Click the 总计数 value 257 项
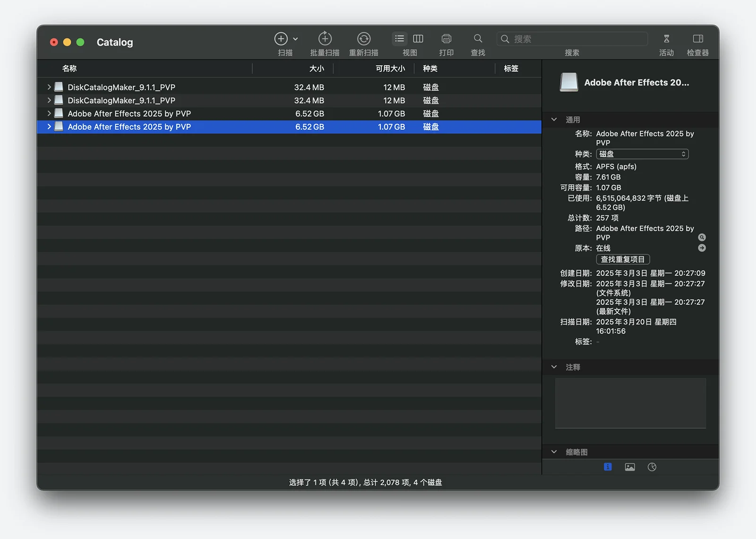This screenshot has width=756, height=539. (x=607, y=218)
